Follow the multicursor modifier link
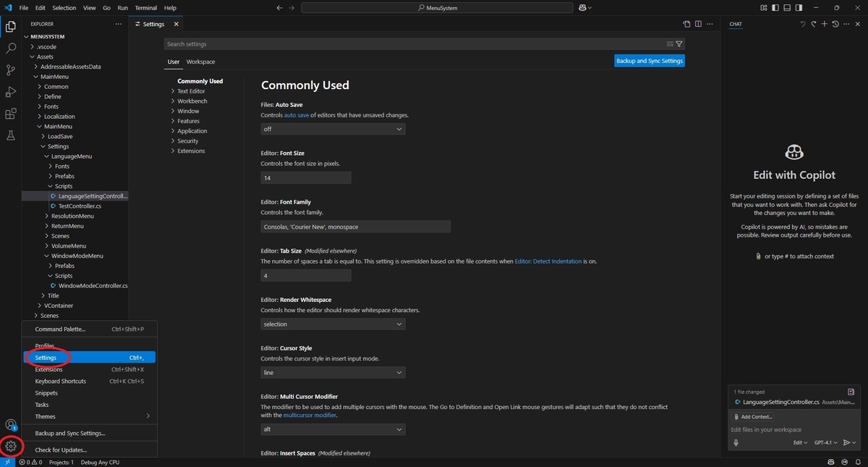This screenshot has width=868, height=467. click(x=310, y=415)
